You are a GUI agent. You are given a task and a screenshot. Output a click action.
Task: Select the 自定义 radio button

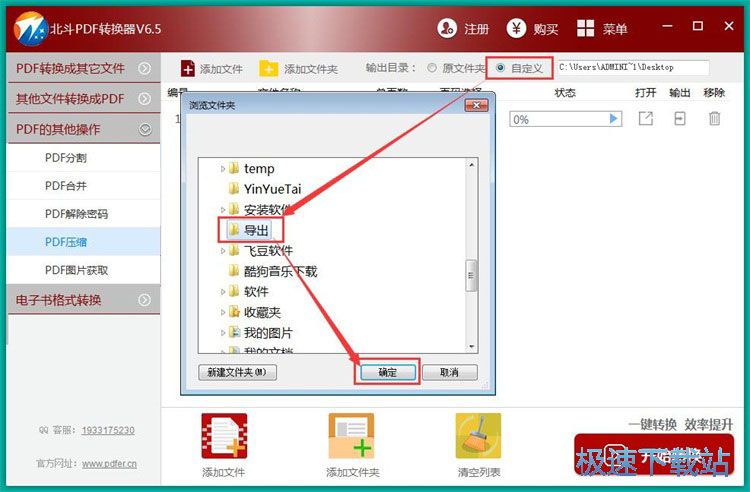click(500, 68)
